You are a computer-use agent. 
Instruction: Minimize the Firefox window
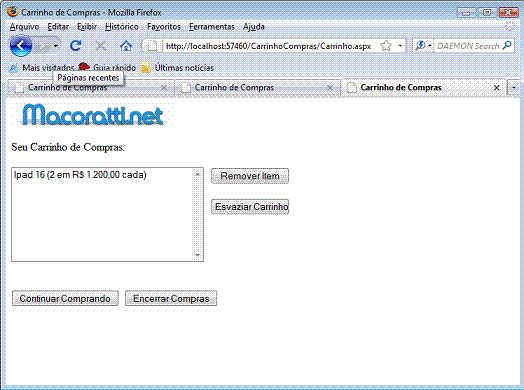click(x=467, y=13)
